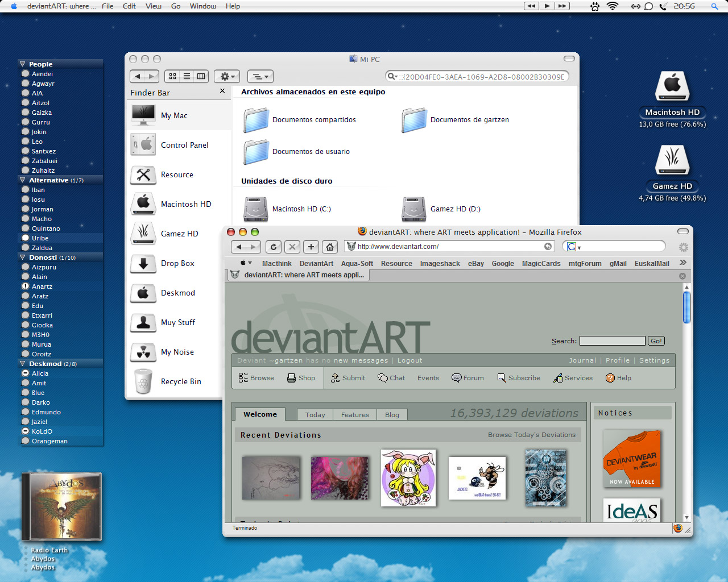This screenshot has width=728, height=582.
Task: Go to Firefox home page
Action: point(330,247)
